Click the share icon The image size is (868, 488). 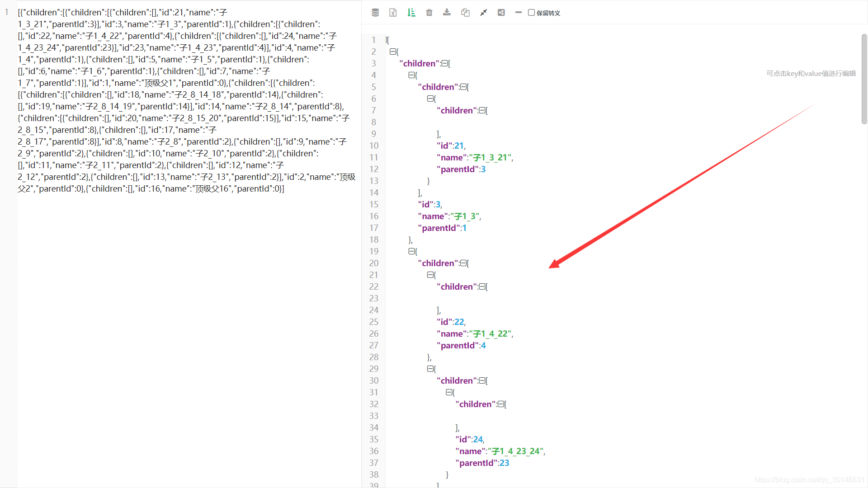pyautogui.click(x=501, y=13)
